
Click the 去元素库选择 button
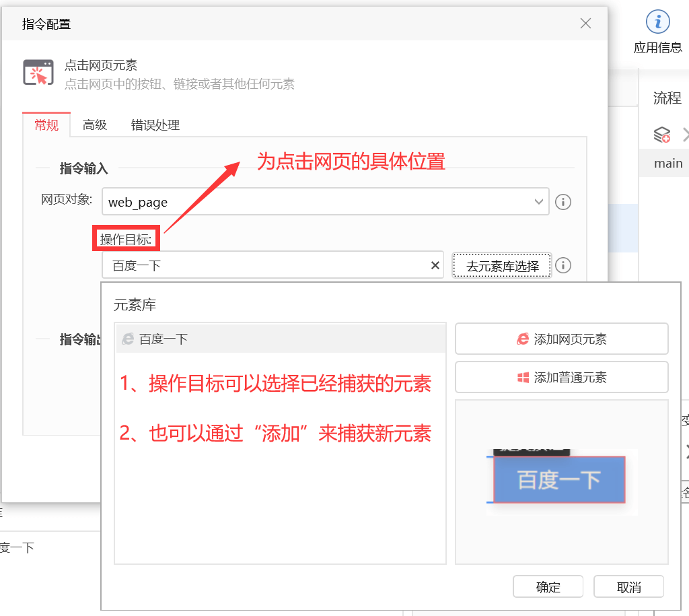tap(502, 265)
